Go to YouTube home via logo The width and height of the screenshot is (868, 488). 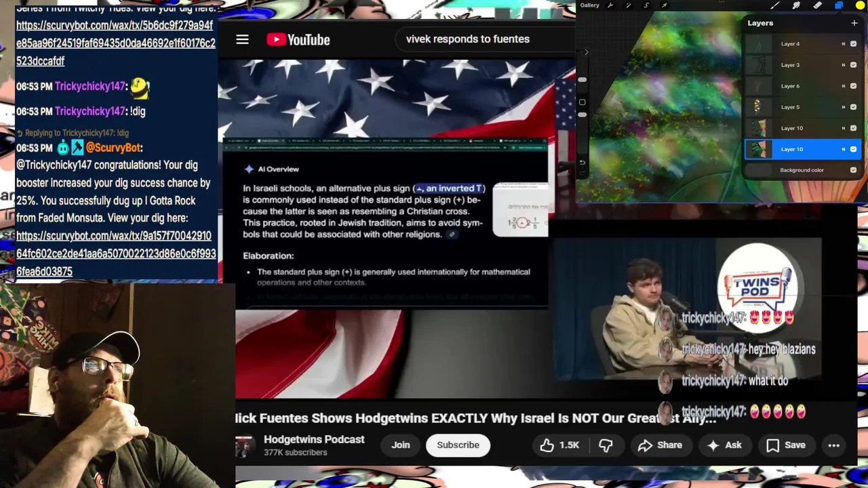pos(298,39)
